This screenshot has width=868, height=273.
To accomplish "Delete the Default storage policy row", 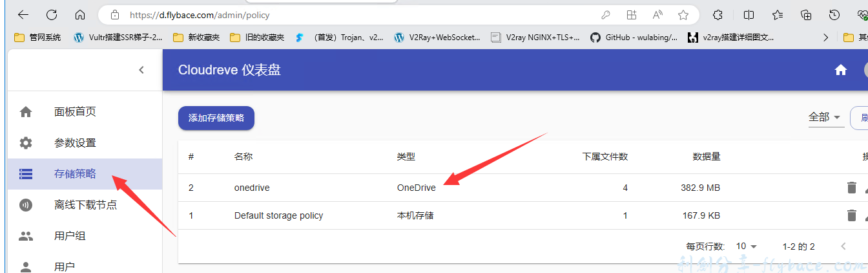I will [x=851, y=215].
